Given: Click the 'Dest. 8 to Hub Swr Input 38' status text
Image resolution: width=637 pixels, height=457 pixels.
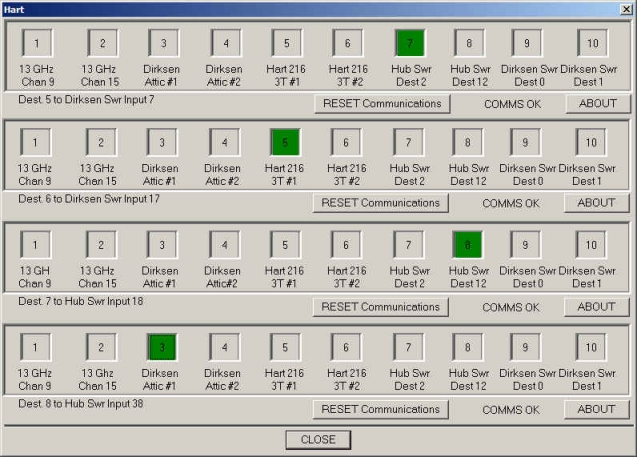Looking at the screenshot, I should click(81, 403).
